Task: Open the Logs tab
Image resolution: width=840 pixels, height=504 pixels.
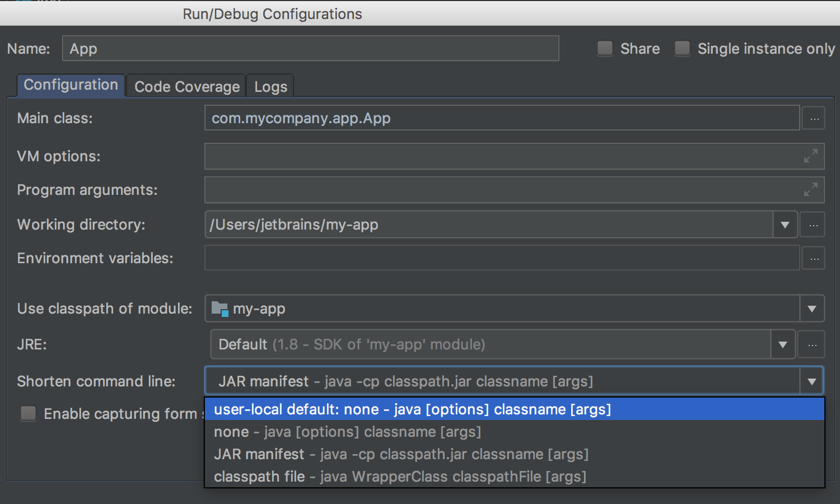Action: pos(270,86)
